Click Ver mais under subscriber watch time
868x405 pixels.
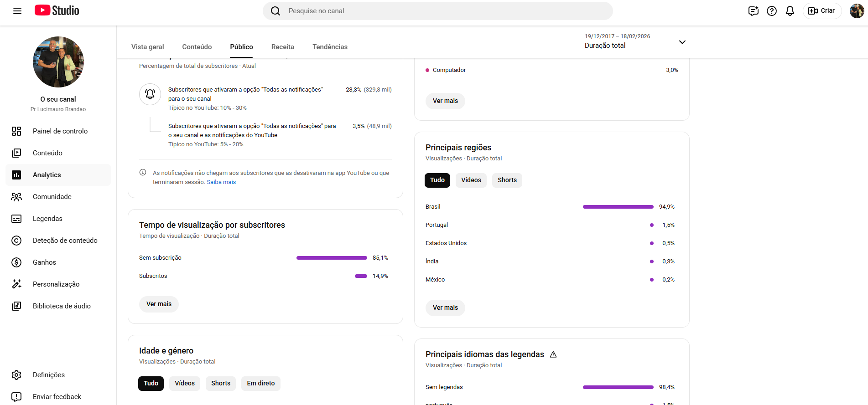click(x=159, y=304)
